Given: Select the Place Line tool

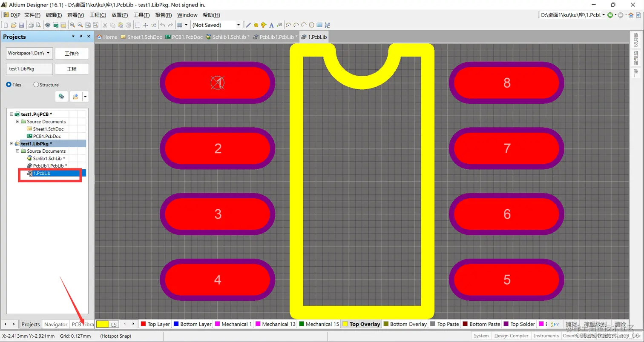Looking at the screenshot, I should click(248, 25).
